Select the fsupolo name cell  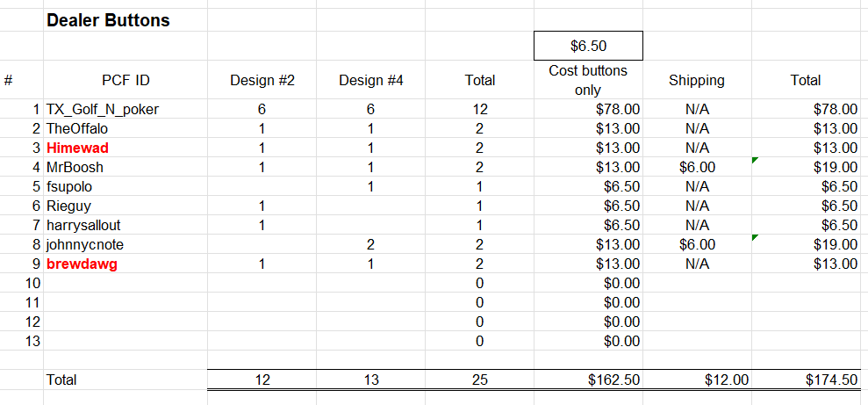[x=69, y=186]
